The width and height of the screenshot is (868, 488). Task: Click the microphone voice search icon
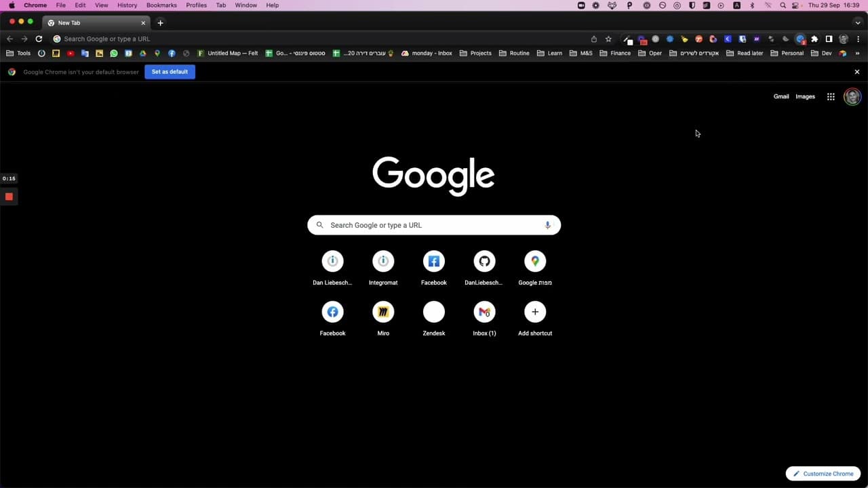click(547, 225)
